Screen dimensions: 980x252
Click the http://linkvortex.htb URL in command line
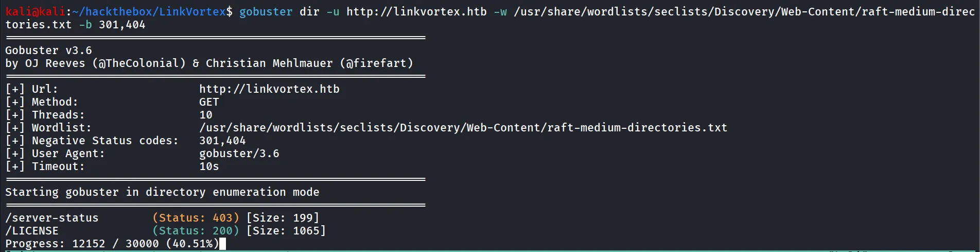[416, 11]
